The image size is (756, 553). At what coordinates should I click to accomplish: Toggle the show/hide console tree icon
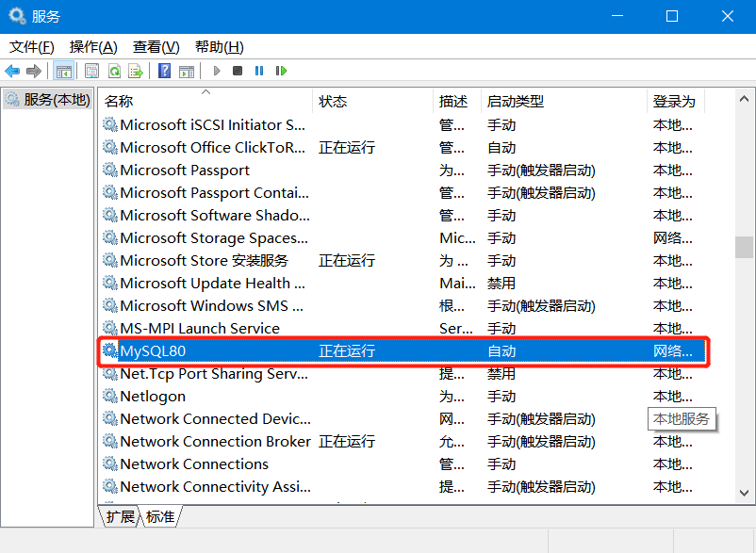[64, 72]
